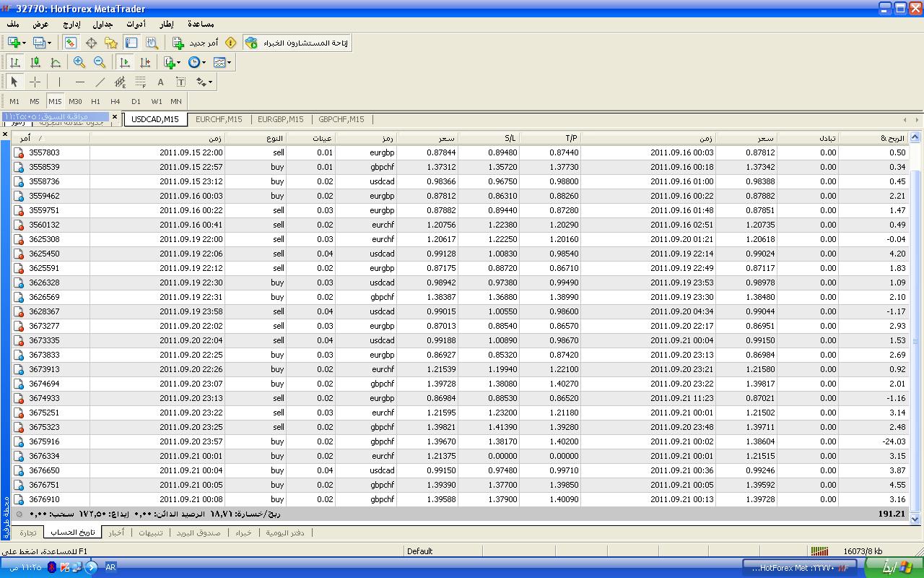Toggle إتاحة المستشارون الخبراء expert advisors button
Image resolution: width=924 pixels, height=578 pixels.
(297, 43)
